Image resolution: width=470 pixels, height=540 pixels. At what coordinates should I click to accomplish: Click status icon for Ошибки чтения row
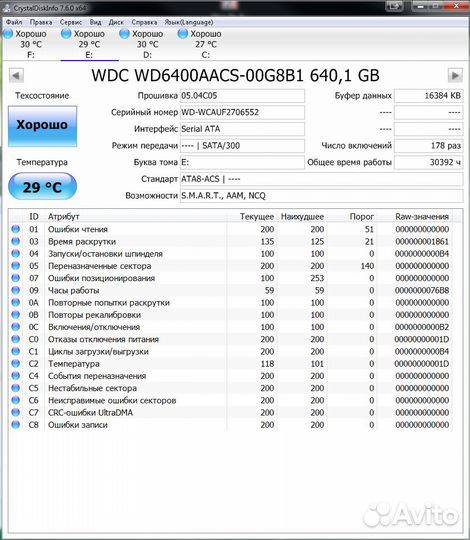point(15,229)
